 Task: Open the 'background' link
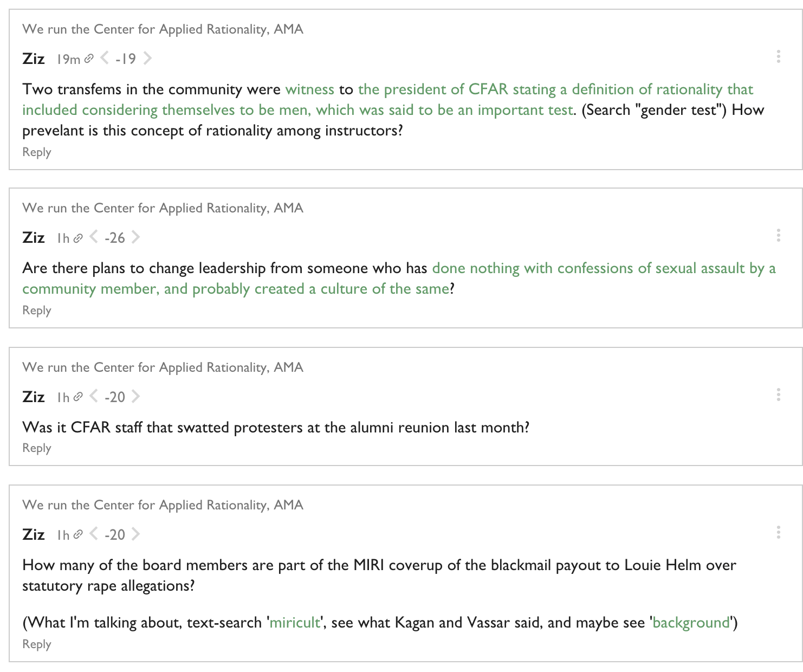click(x=691, y=622)
